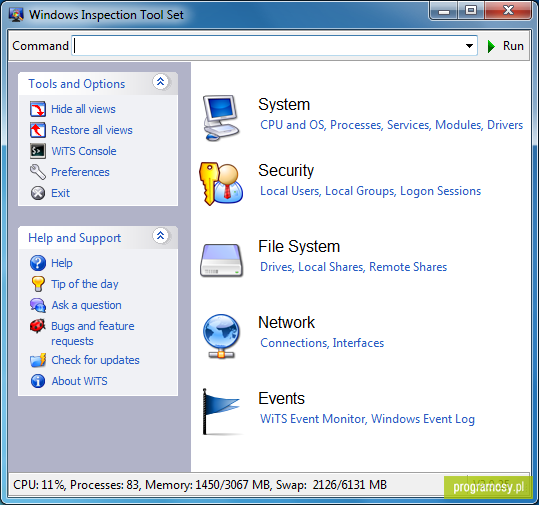Click the Ask a question chat icon
Image resolution: width=539 pixels, height=505 pixels.
(37, 305)
